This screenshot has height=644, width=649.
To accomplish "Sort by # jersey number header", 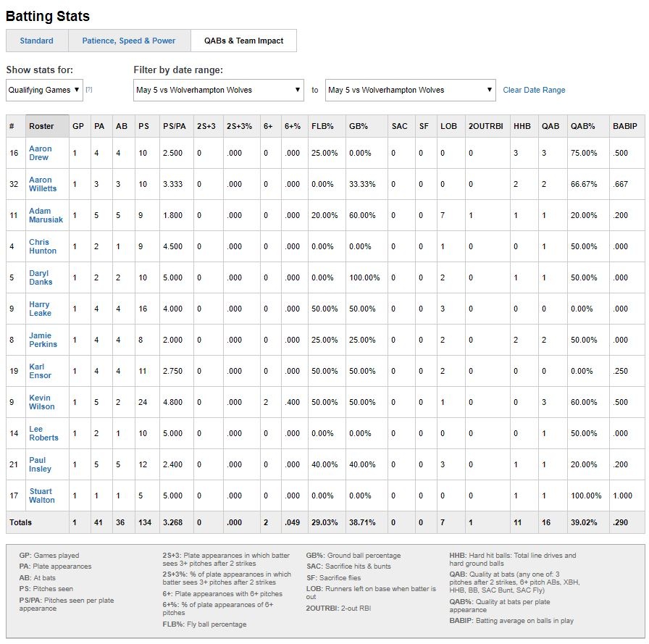I will 16,126.
